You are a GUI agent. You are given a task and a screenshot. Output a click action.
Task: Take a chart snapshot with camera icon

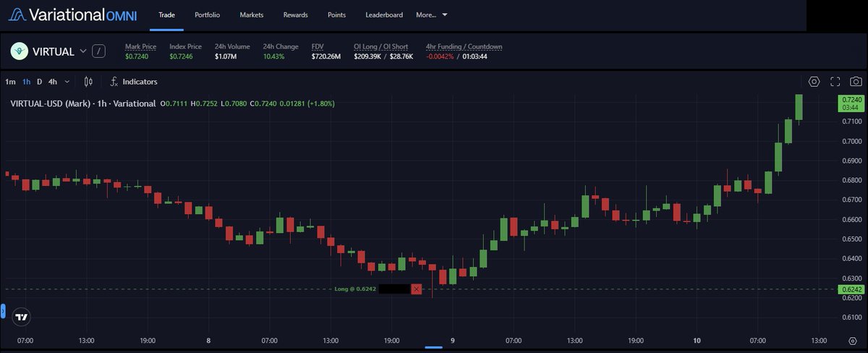click(x=856, y=82)
